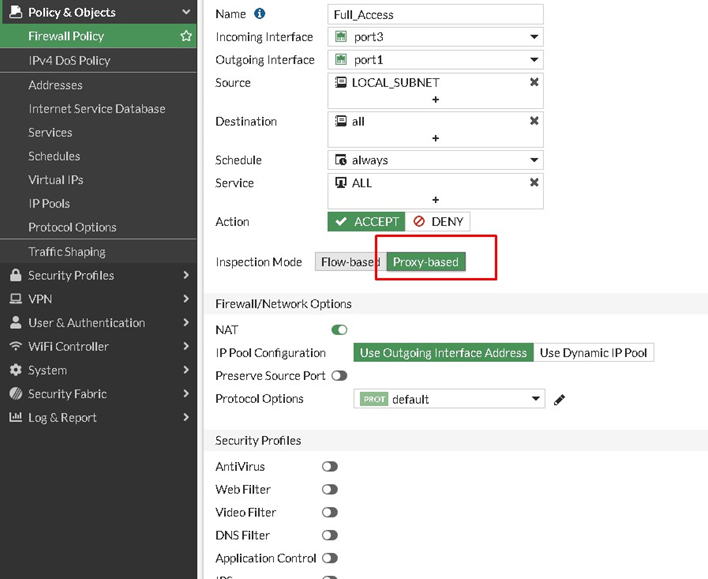Turn on the AntiVirus toggle
The height and width of the screenshot is (579, 708).
click(x=330, y=467)
